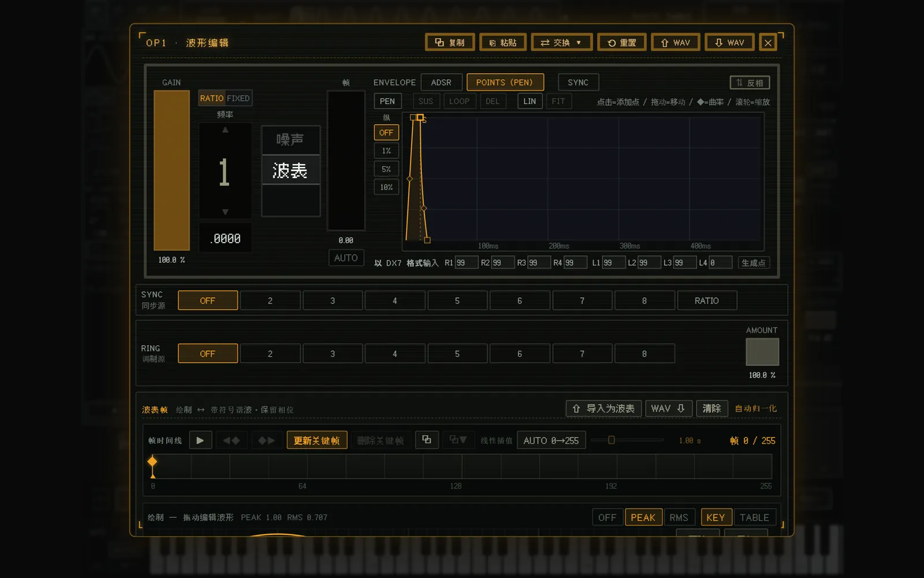This screenshot has width=924, height=578.
Task: Click the generate points (生成点) button
Action: click(x=754, y=263)
